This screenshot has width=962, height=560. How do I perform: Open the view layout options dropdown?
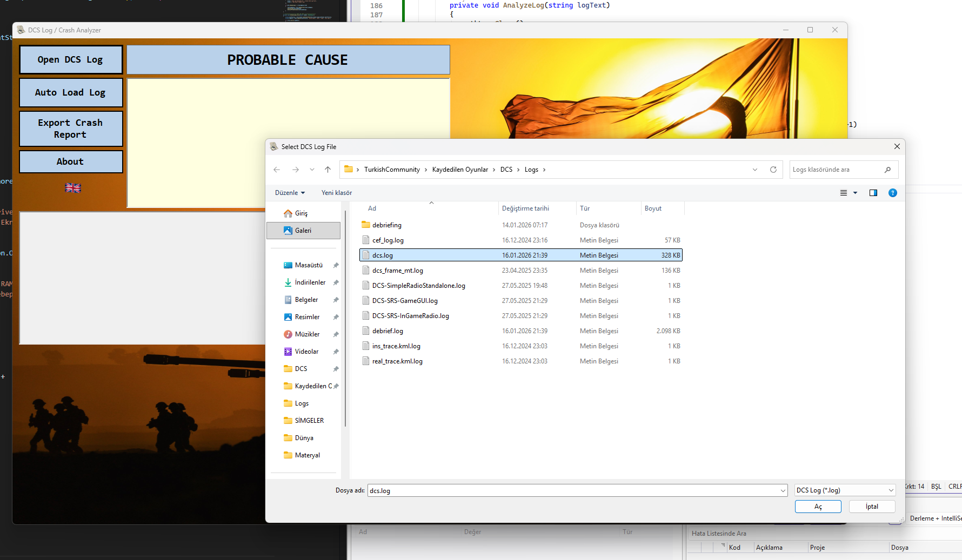(x=855, y=193)
